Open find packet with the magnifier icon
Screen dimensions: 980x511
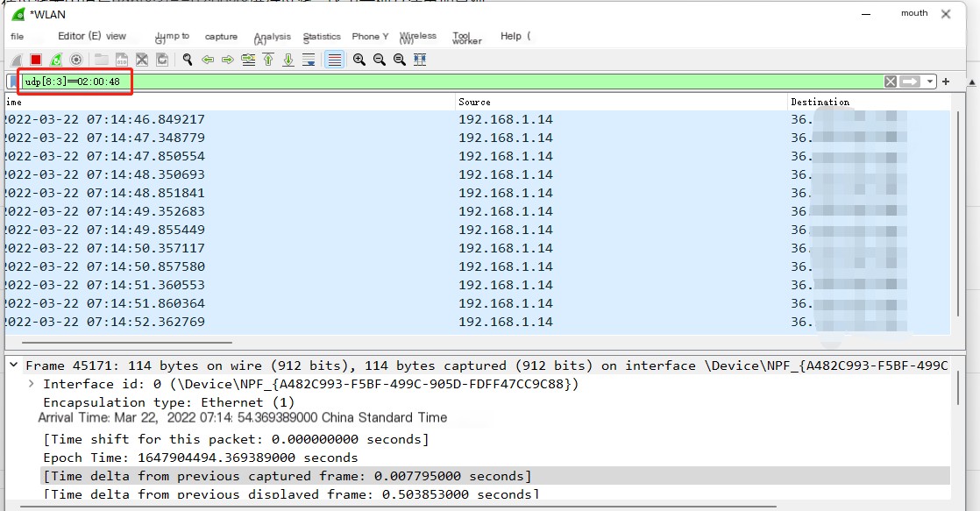click(187, 60)
